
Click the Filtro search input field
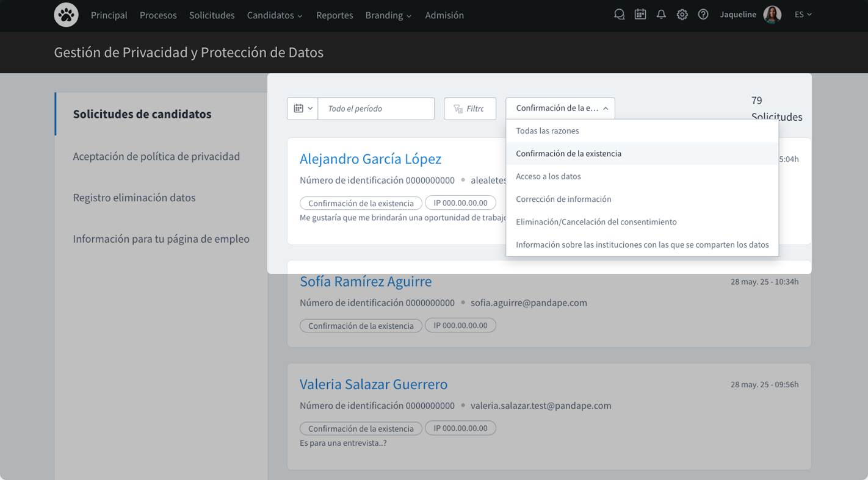474,109
